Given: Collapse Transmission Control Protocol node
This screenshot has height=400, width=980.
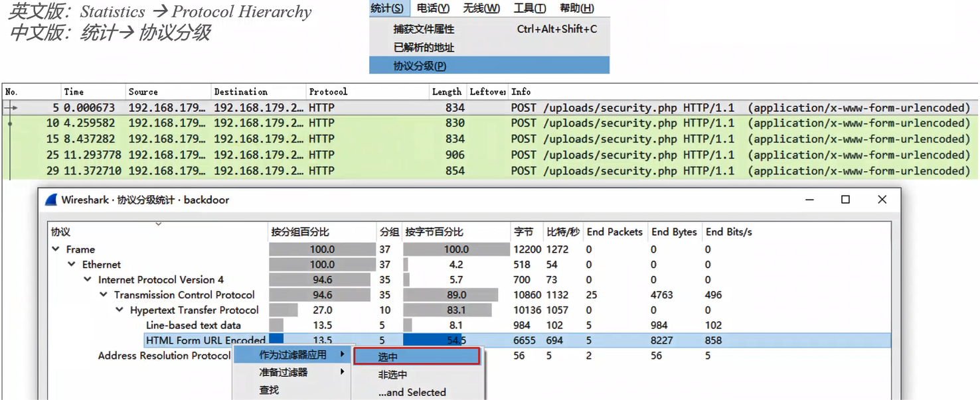Looking at the screenshot, I should point(104,295).
